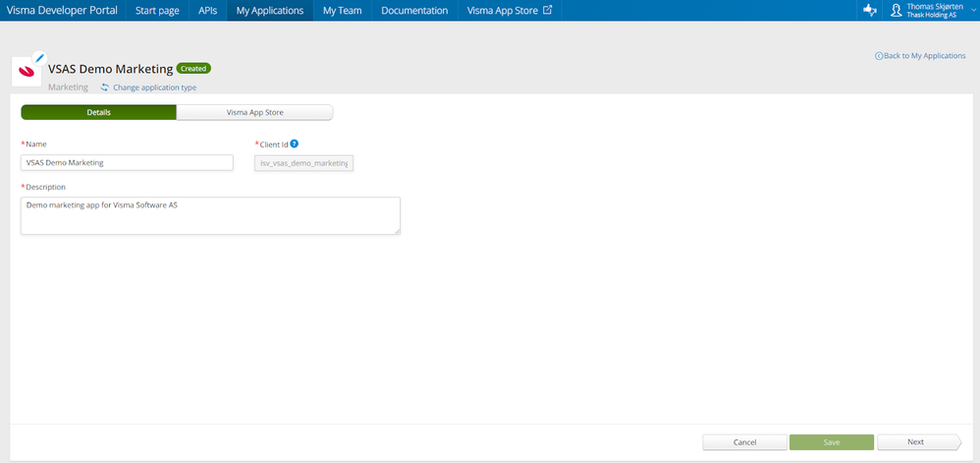Expand the Thomas Skjørten user menu arrow
This screenshot has width=980, height=463.
[974, 11]
